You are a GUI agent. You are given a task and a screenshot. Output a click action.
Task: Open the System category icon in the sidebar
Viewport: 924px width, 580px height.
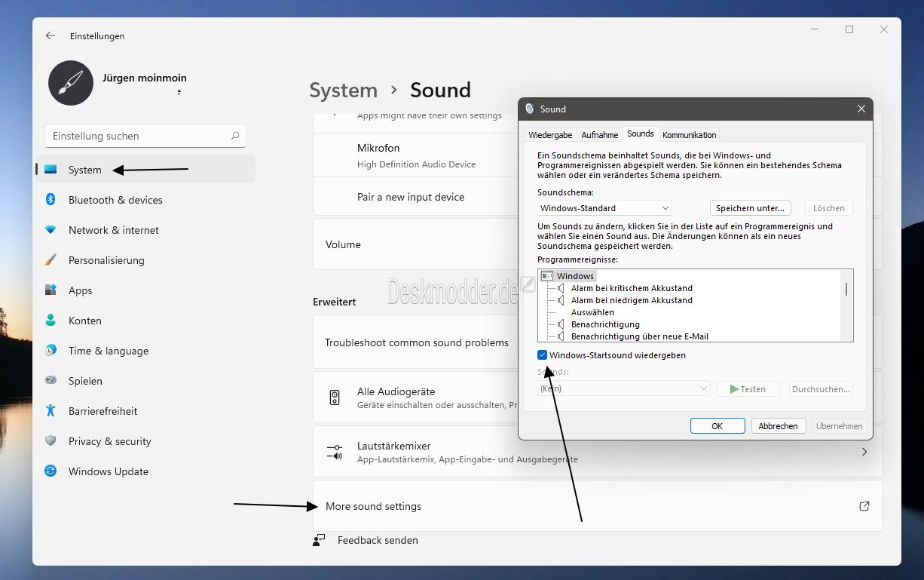[50, 170]
